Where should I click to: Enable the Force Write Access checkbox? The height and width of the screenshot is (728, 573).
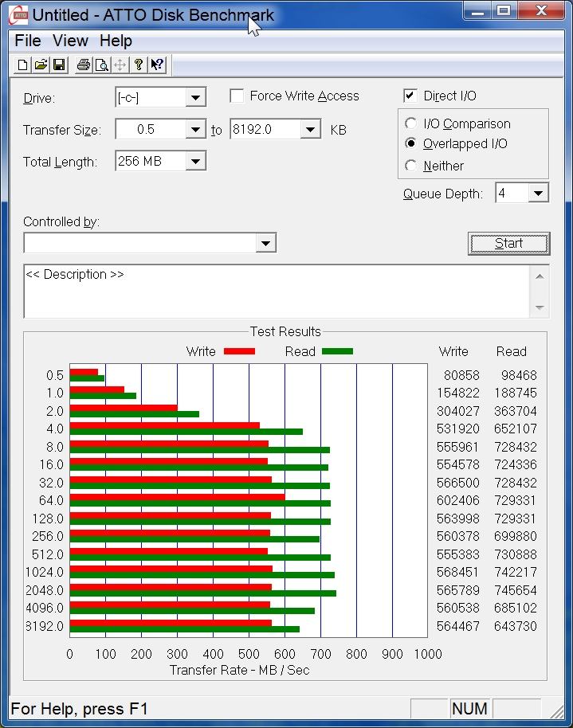click(237, 96)
